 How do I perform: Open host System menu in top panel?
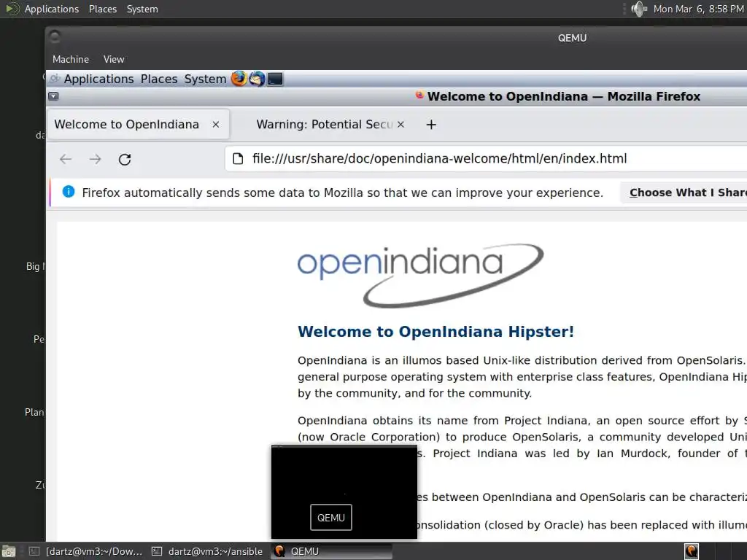pyautogui.click(x=142, y=9)
